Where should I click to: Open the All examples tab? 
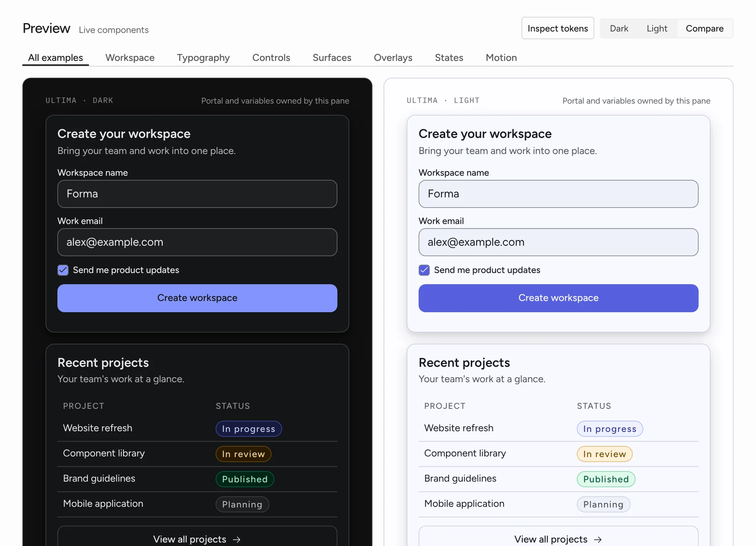(55, 58)
